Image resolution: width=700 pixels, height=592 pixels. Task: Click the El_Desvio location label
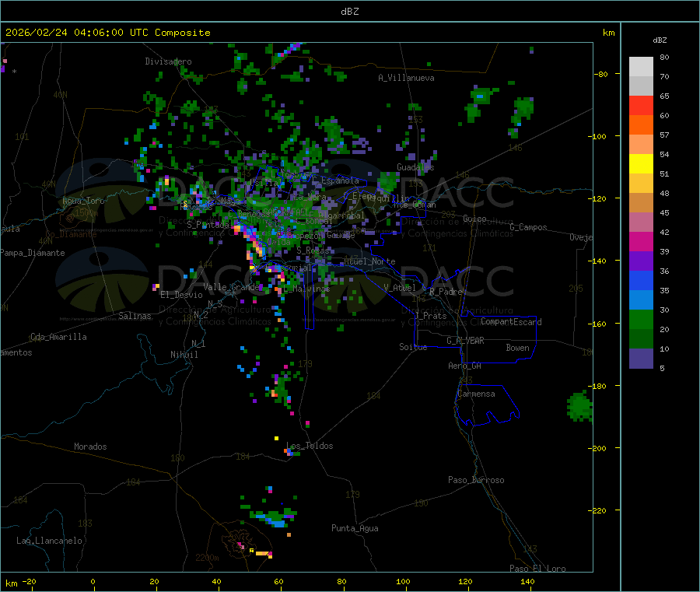coord(181,295)
